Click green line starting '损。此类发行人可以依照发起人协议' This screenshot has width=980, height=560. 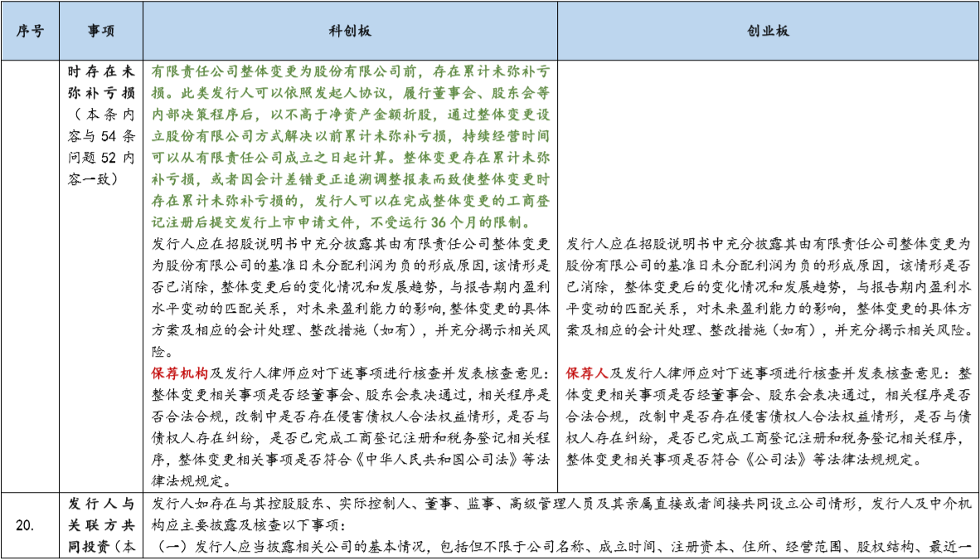pos(350,93)
